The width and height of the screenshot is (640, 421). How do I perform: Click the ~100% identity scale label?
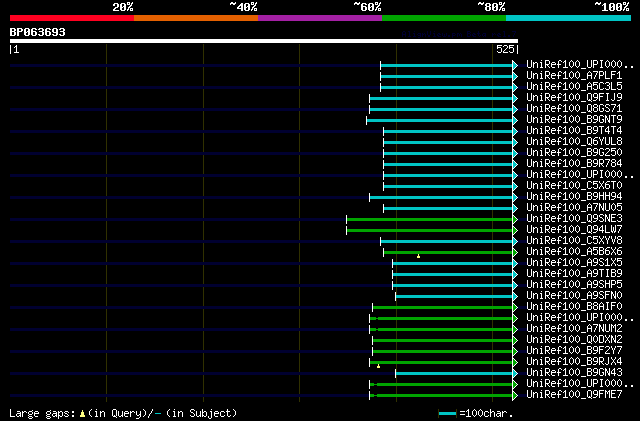click(612, 7)
